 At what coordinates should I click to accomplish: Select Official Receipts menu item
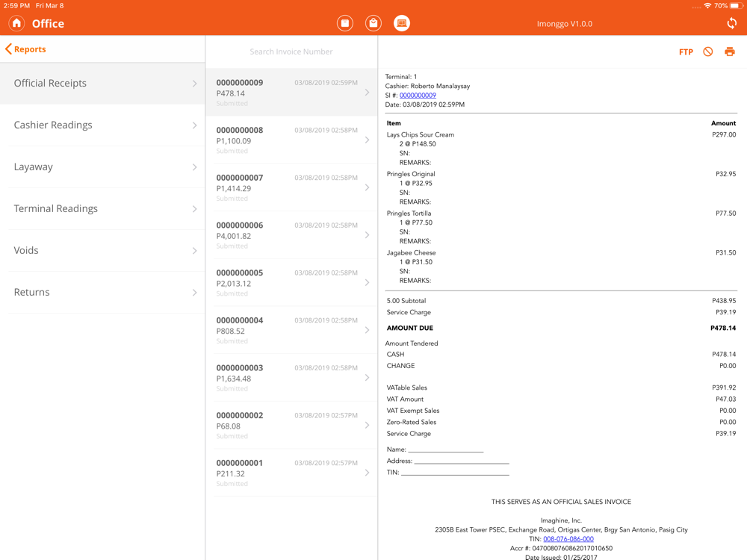(102, 84)
